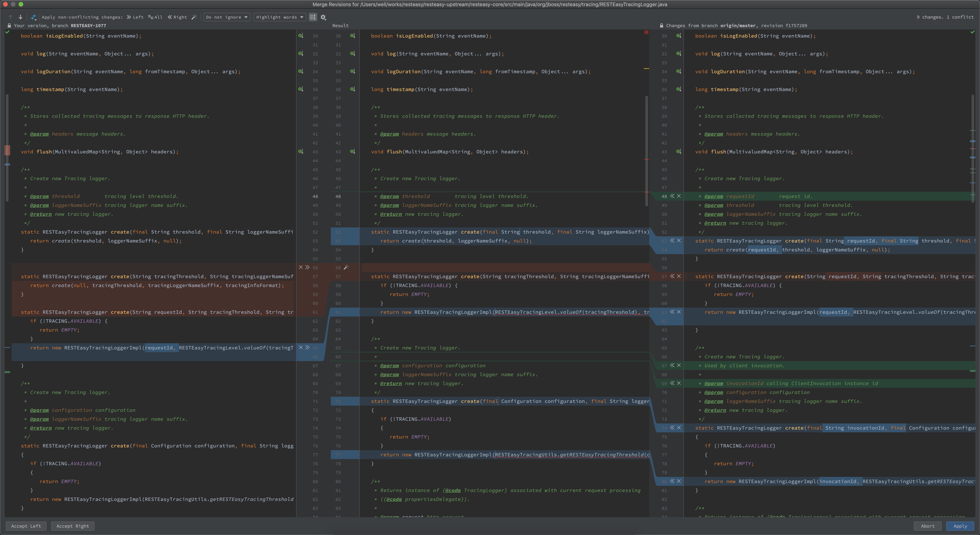
Task: Accept right change arrows at line 48
Action: [x=672, y=196]
